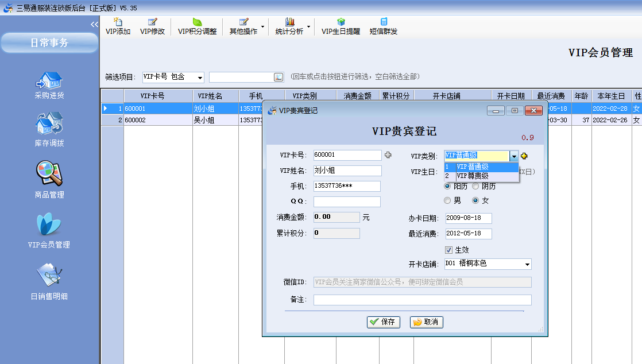The height and width of the screenshot is (364, 642).
Task: Click the 累计积分 field in the dialog
Action: coord(337,233)
